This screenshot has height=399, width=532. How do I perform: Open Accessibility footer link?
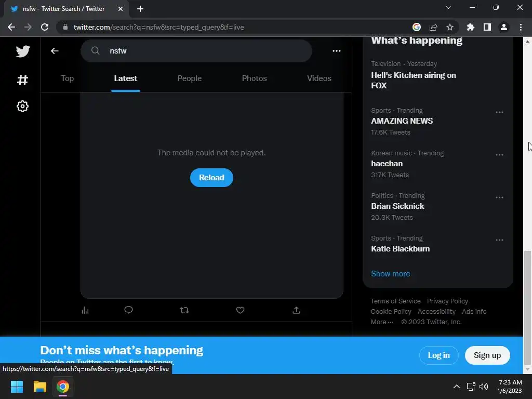click(436, 312)
